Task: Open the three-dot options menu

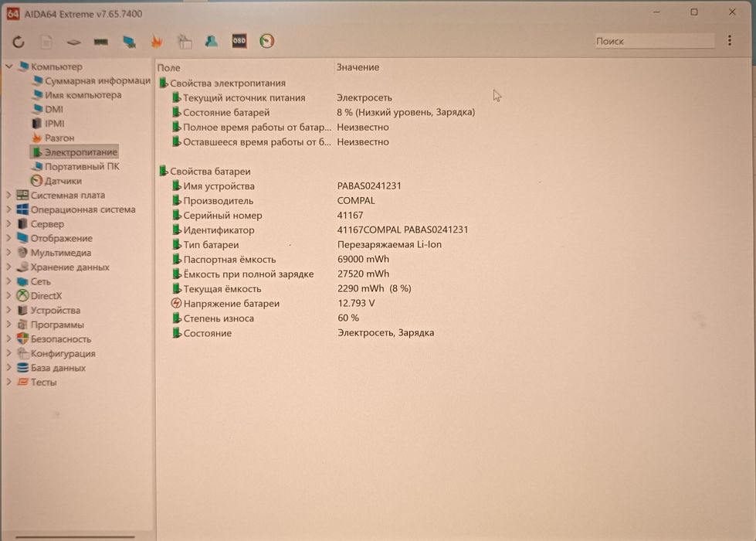Action: click(730, 40)
